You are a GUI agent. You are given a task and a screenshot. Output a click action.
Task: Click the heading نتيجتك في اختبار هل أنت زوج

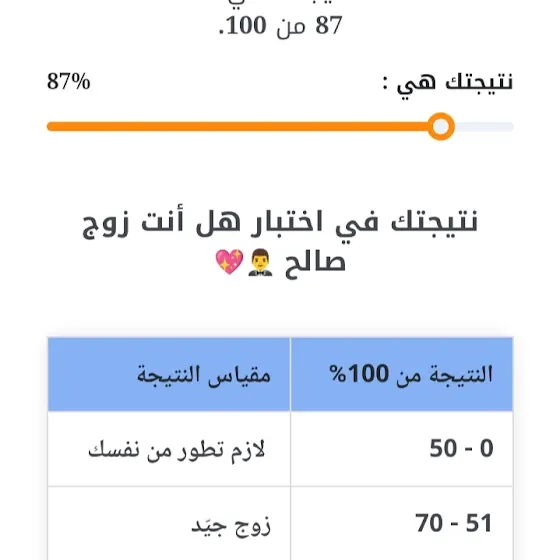coord(280,224)
